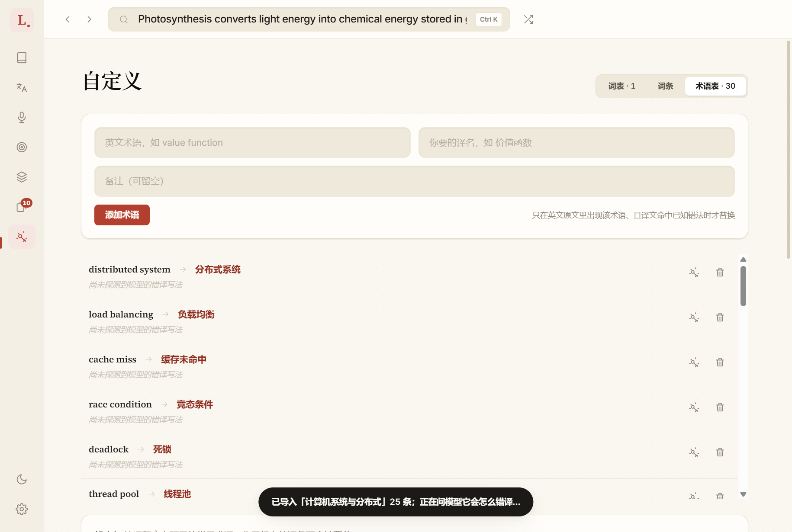The width and height of the screenshot is (792, 532).
Task: Click the term list scroll down arrow
Action: pos(743,494)
